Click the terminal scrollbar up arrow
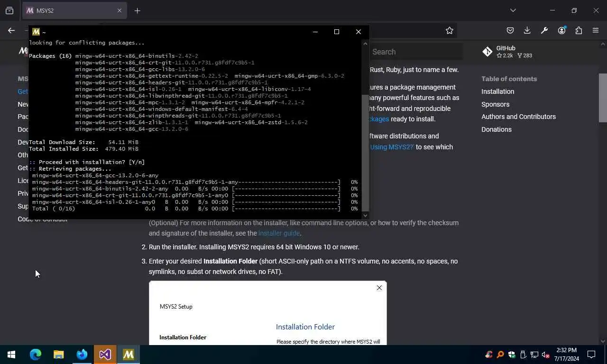The image size is (607, 364). point(365,43)
